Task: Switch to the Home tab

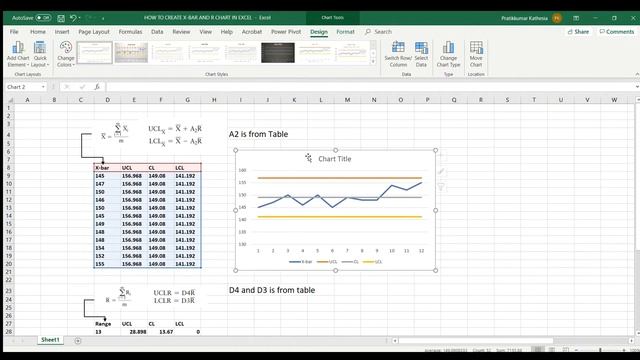Action: [38, 31]
